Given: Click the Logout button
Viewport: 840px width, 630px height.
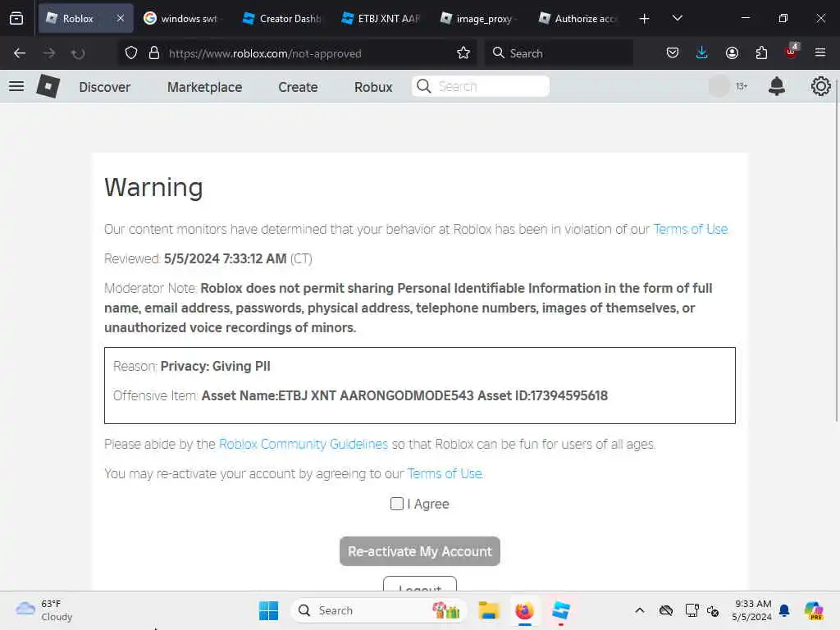Looking at the screenshot, I should click(x=420, y=584).
